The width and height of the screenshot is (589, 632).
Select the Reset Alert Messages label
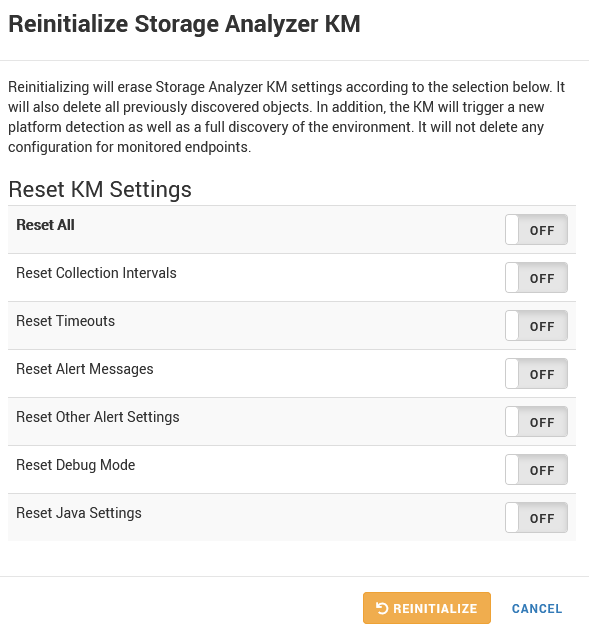tap(85, 369)
